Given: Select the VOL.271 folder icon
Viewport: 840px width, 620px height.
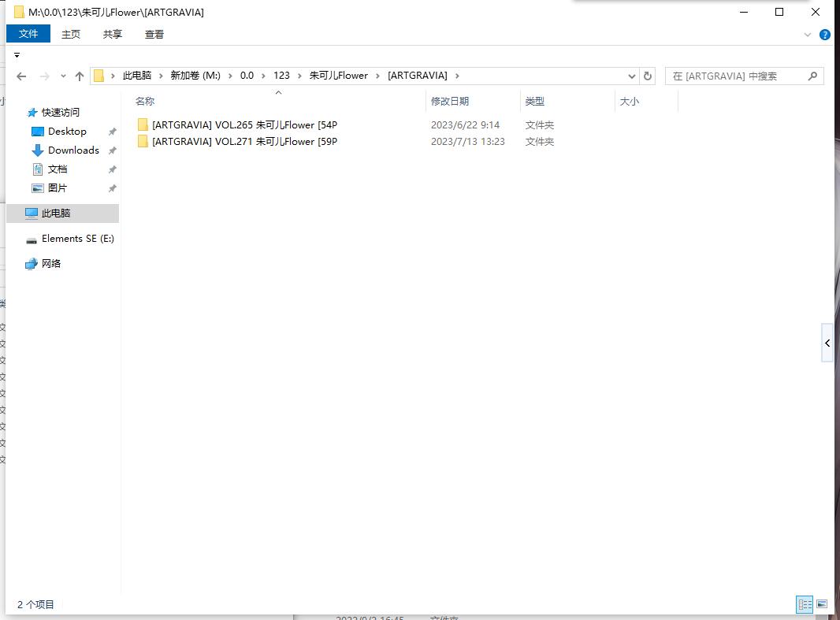Looking at the screenshot, I should [x=143, y=141].
